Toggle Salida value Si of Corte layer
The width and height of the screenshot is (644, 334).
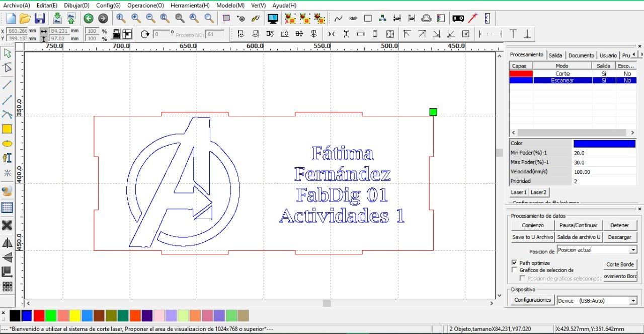click(604, 74)
